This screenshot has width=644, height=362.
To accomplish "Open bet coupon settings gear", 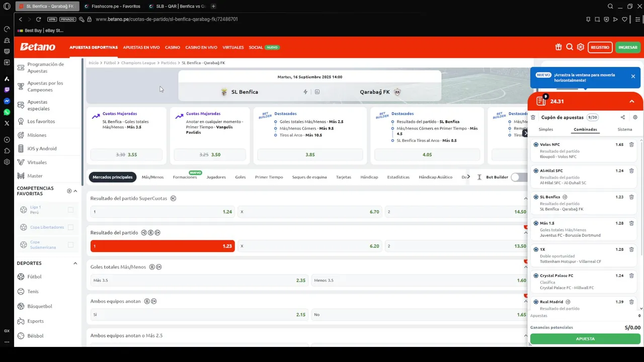I will 635,118.
